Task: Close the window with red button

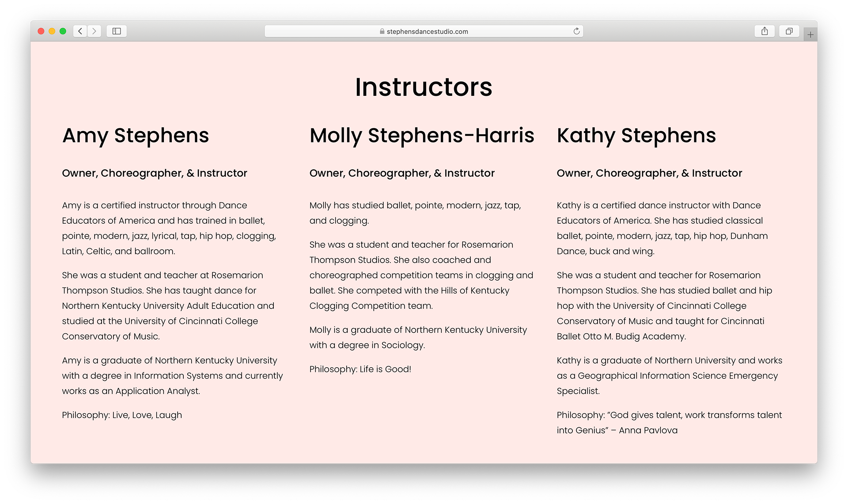Action: 41,31
